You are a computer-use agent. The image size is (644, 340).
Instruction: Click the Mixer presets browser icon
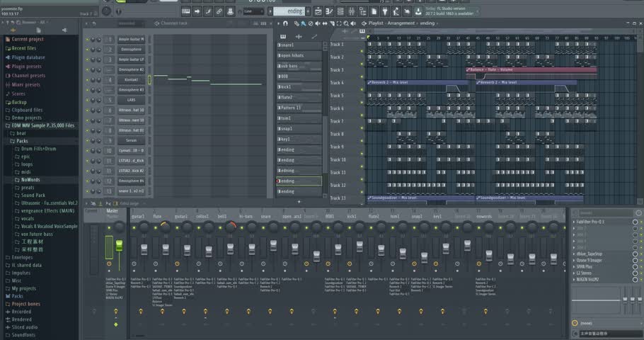6,84
